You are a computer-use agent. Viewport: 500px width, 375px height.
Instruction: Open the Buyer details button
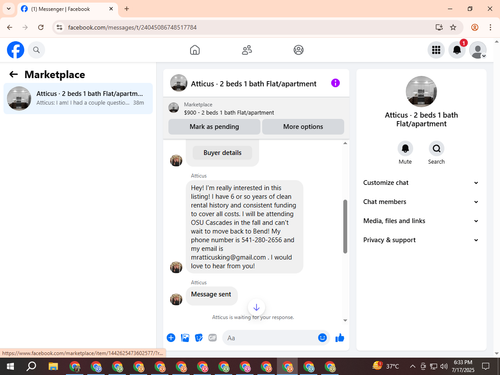(222, 153)
